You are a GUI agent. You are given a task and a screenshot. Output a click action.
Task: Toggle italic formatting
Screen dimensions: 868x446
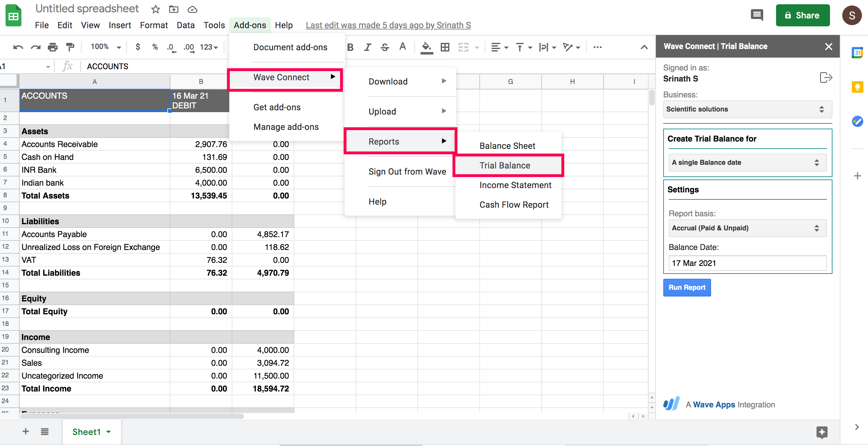[x=367, y=47]
